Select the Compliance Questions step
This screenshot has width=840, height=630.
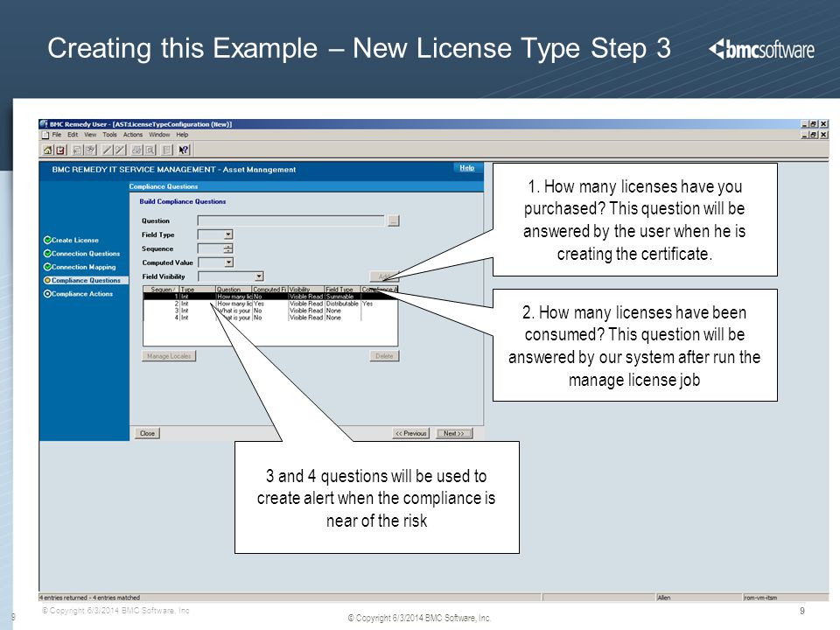tap(82, 280)
